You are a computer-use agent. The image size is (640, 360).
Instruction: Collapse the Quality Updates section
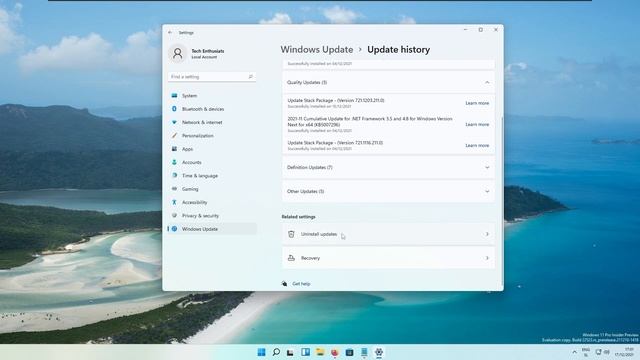pos(487,82)
